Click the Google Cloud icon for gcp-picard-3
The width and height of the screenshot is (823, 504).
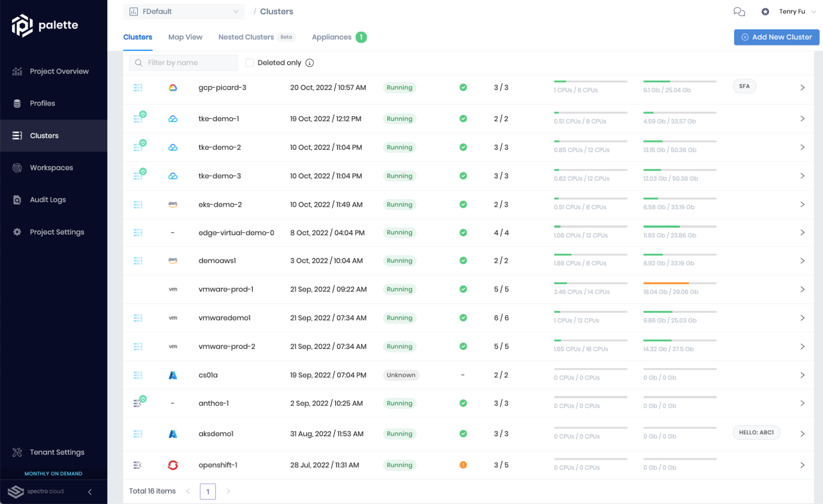click(x=173, y=88)
